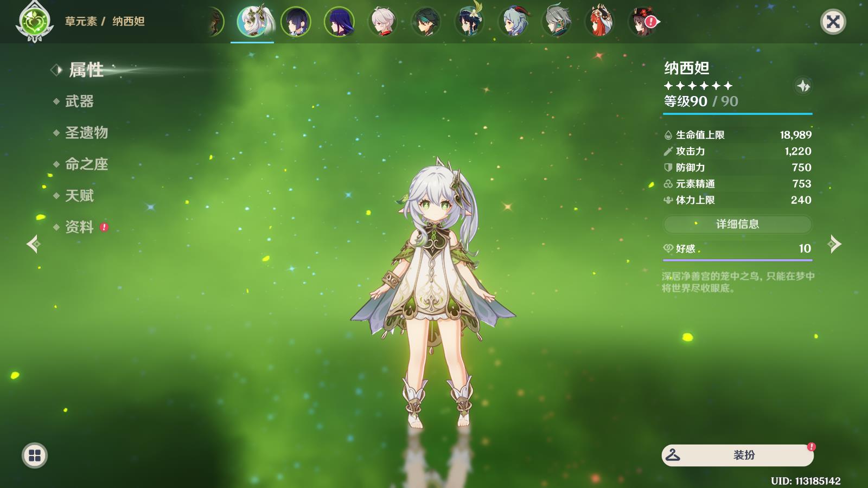Click the 纳西妲 character name heading
Image resolution: width=868 pixels, height=488 pixels.
click(x=687, y=68)
